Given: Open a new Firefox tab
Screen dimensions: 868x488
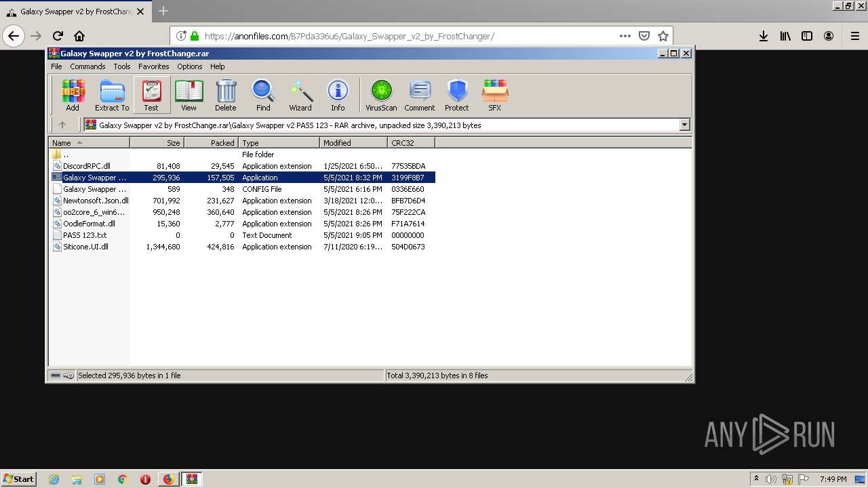Looking at the screenshot, I should pyautogui.click(x=163, y=11).
